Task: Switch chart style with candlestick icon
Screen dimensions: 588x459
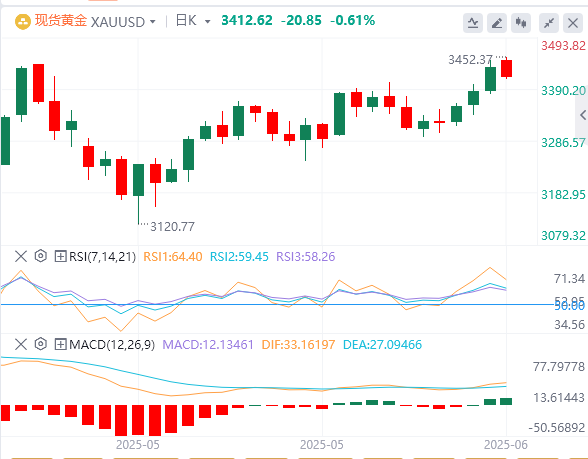Action: coord(521,23)
